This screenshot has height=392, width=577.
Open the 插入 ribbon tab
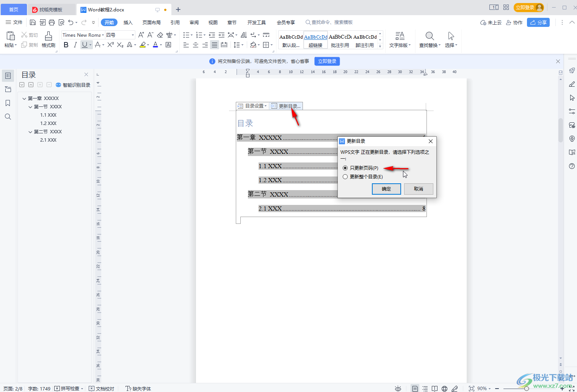pyautogui.click(x=128, y=22)
